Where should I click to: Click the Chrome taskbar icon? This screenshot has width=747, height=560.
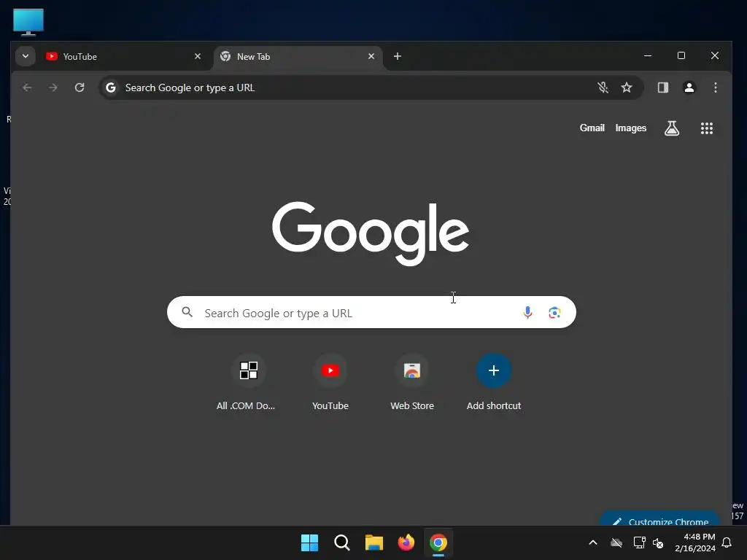tap(438, 542)
